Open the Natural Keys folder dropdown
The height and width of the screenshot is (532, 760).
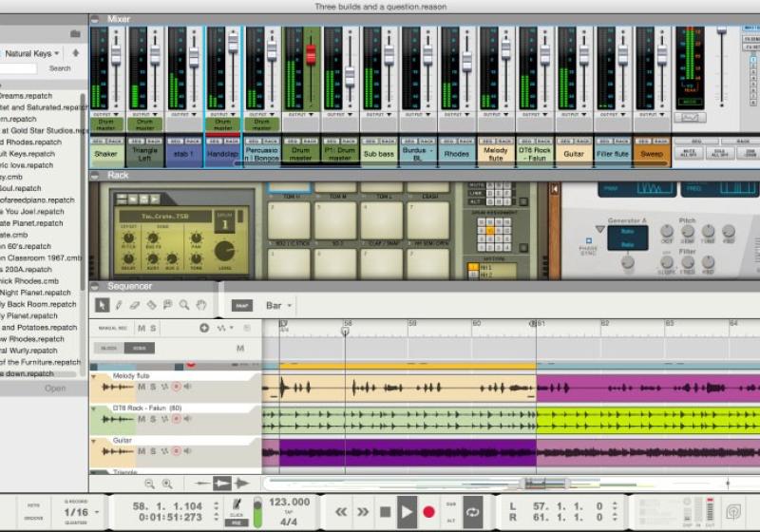tap(33, 54)
